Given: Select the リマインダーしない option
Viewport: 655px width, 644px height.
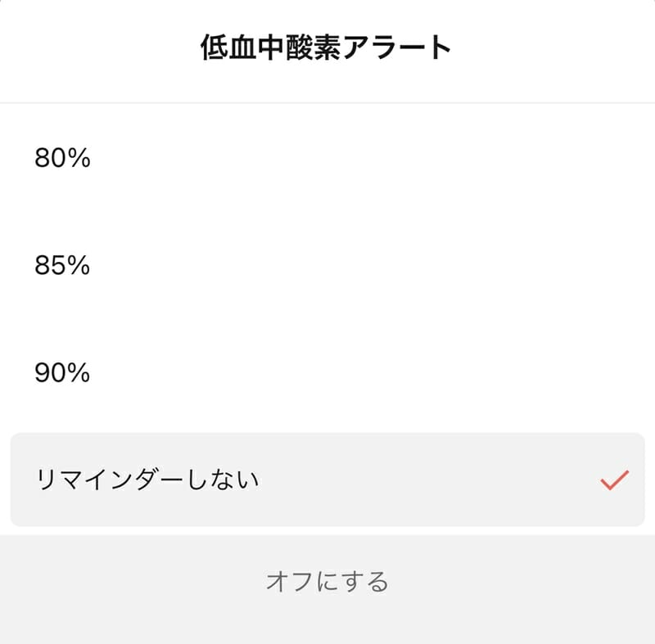Looking at the screenshot, I should (x=147, y=480).
